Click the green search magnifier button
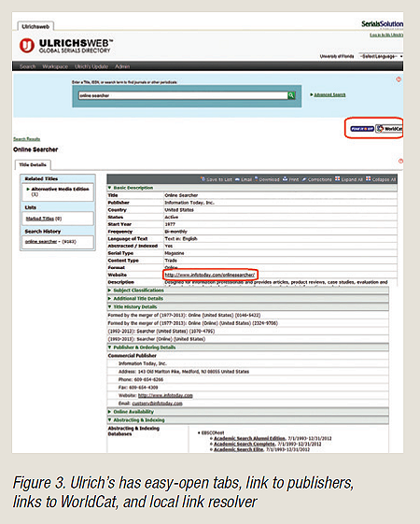 291,95
